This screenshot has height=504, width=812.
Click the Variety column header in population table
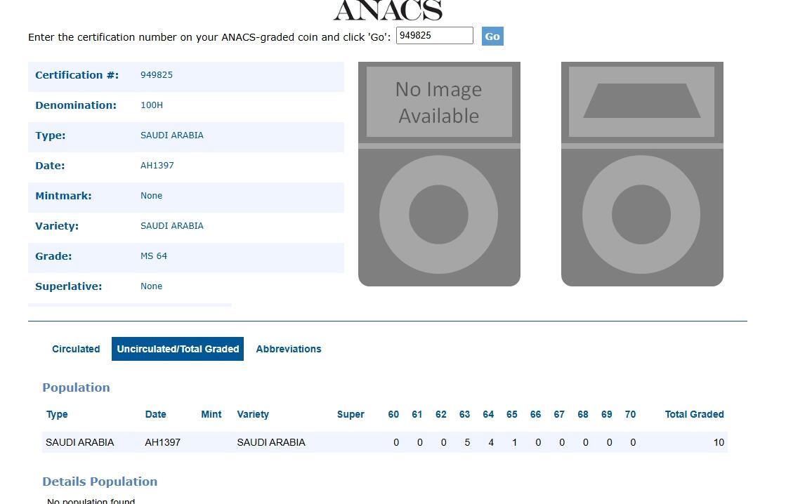[253, 414]
